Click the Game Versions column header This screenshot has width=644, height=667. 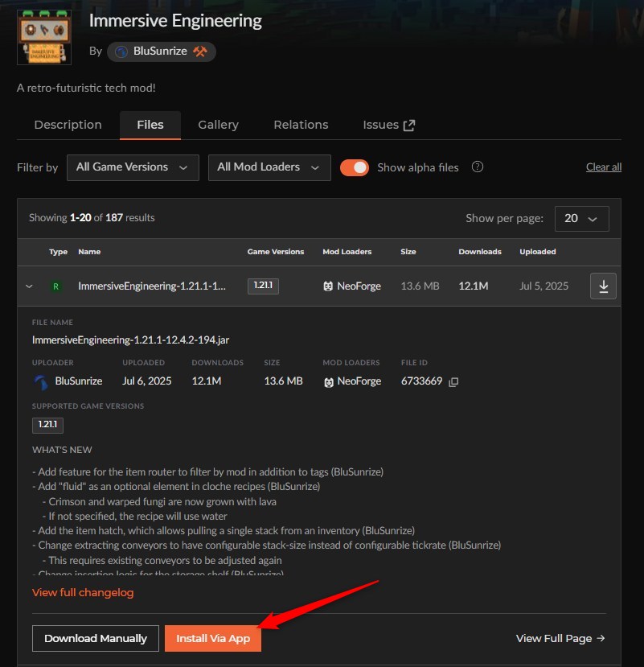276,252
